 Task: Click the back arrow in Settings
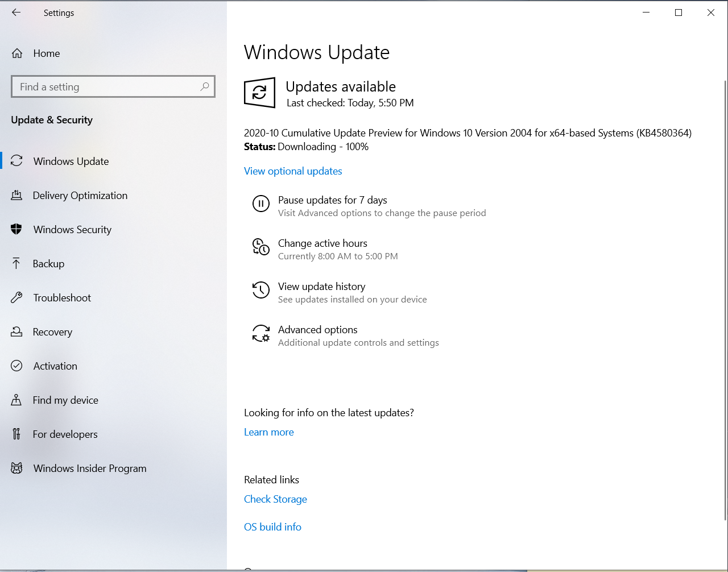[16, 13]
